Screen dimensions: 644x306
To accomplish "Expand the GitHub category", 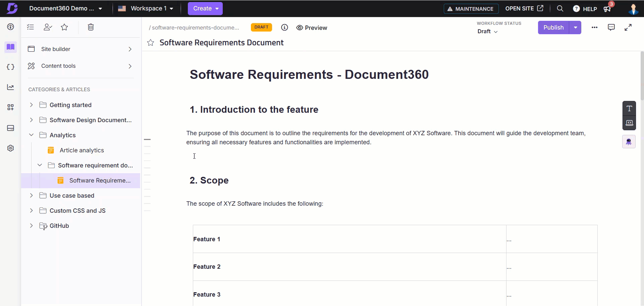I will tap(31, 225).
